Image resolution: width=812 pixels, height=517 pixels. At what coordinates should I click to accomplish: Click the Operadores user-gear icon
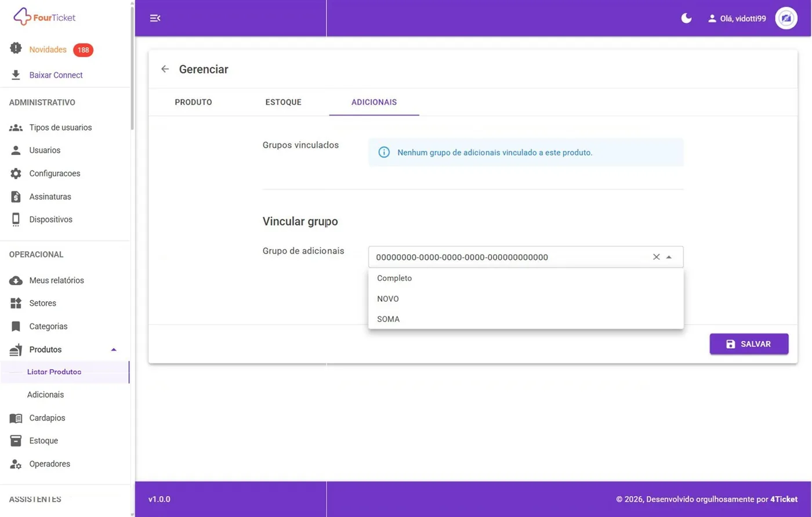coord(16,464)
